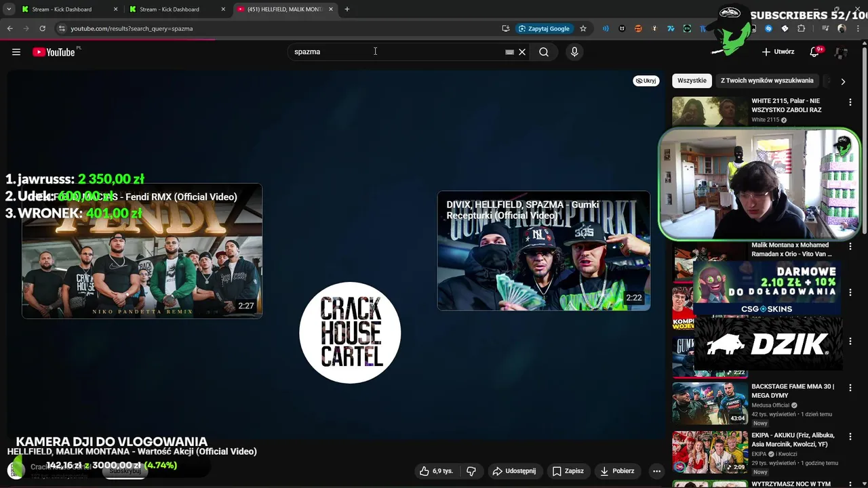Open Gumki Recepturki end-screen video

click(x=544, y=251)
